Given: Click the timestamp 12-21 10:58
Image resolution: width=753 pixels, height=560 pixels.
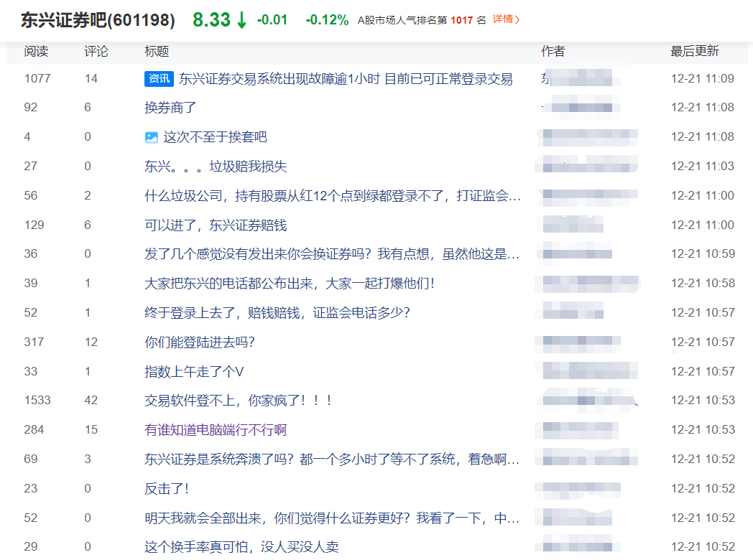Looking at the screenshot, I should click(703, 283).
